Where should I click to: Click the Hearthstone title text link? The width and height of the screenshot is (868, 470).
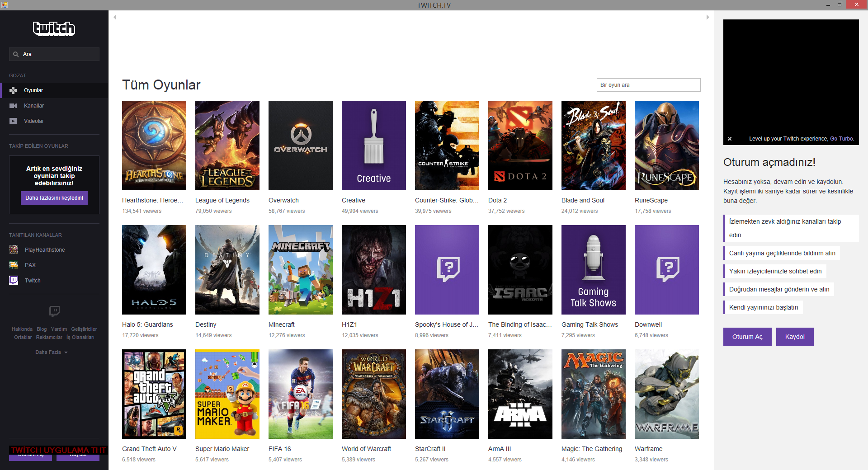153,200
